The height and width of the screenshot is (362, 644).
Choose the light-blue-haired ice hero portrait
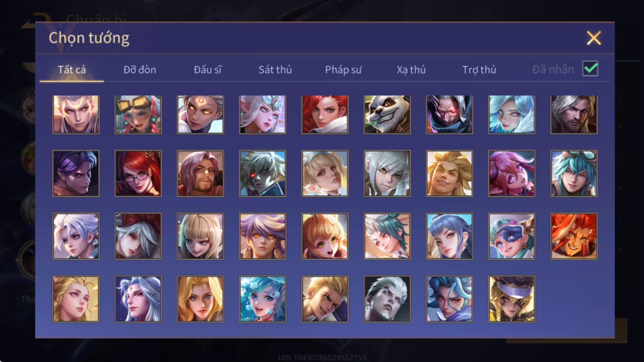pyautogui.click(x=512, y=114)
